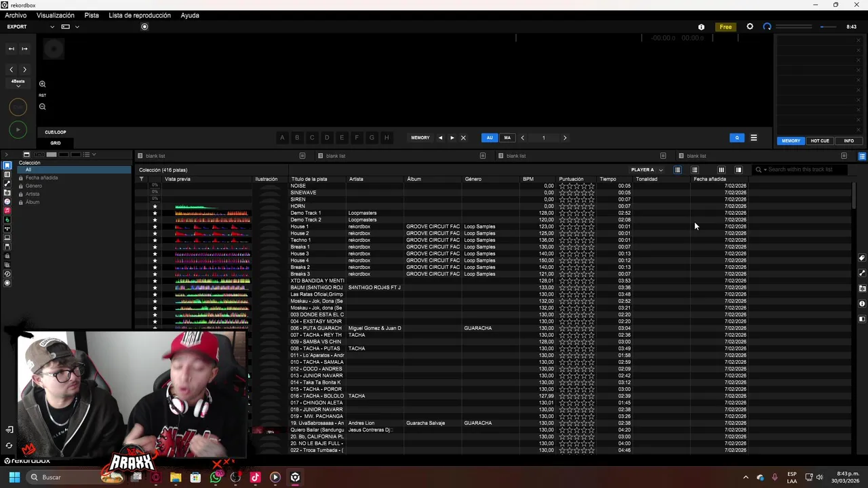The height and width of the screenshot is (488, 868).
Task: Click hot cue pad D
Action: pos(327,138)
